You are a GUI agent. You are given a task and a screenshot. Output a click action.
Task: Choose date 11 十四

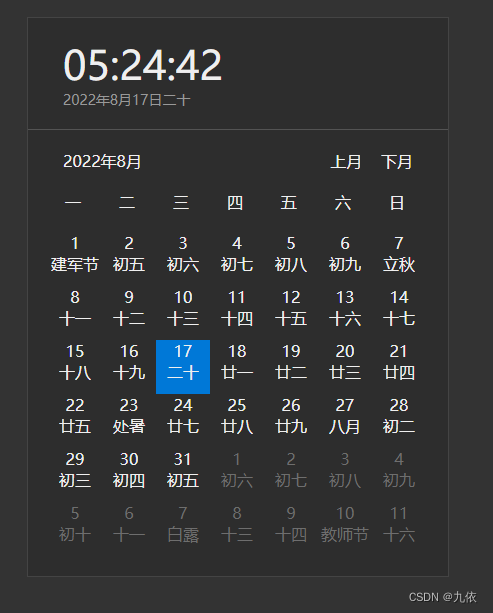[x=237, y=308]
